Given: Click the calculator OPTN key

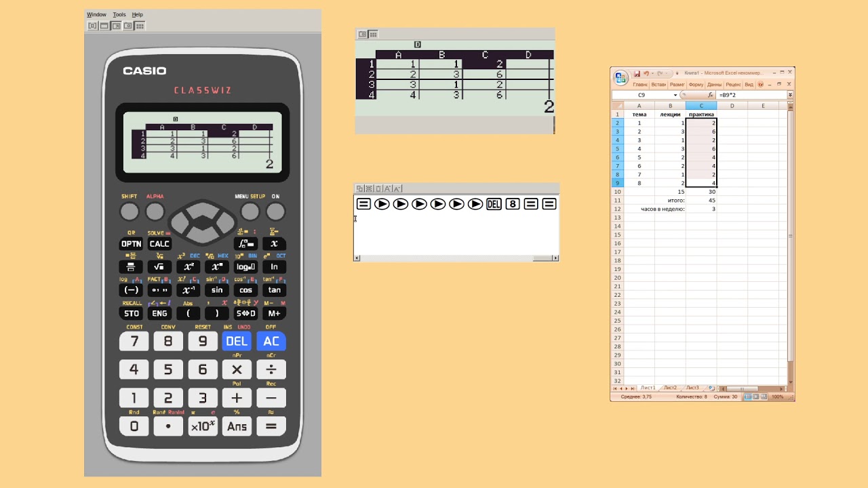Looking at the screenshot, I should pos(131,244).
